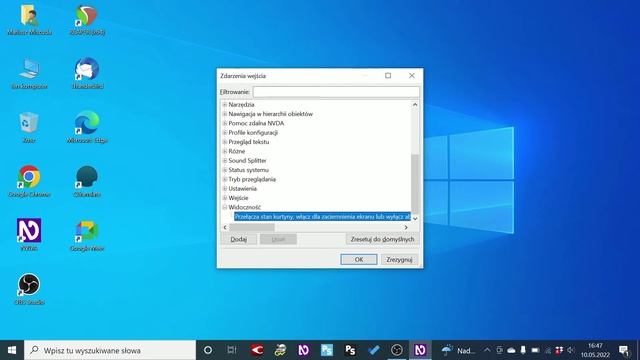The height and width of the screenshot is (360, 640).
Task: Expand the Tryb przeglądania node
Action: click(224, 179)
